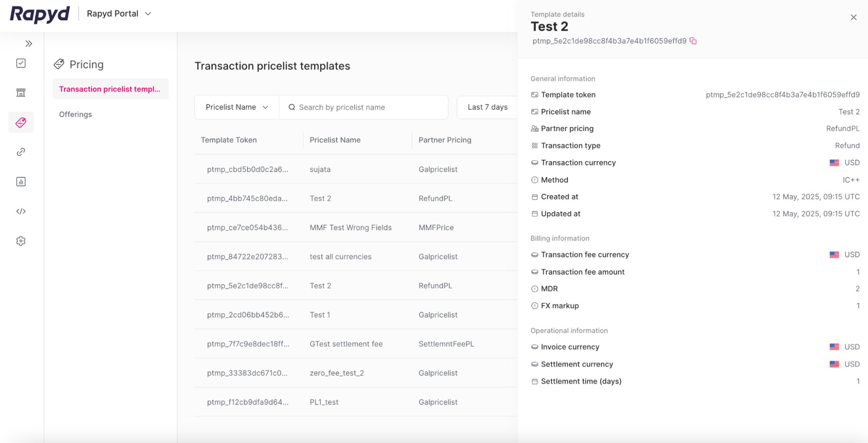868x443 pixels.
Task: Click the link icon in the left sidebar
Action: (20, 152)
